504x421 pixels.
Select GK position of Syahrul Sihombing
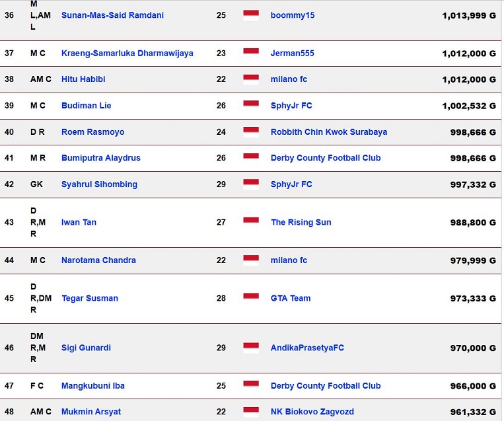pos(36,184)
